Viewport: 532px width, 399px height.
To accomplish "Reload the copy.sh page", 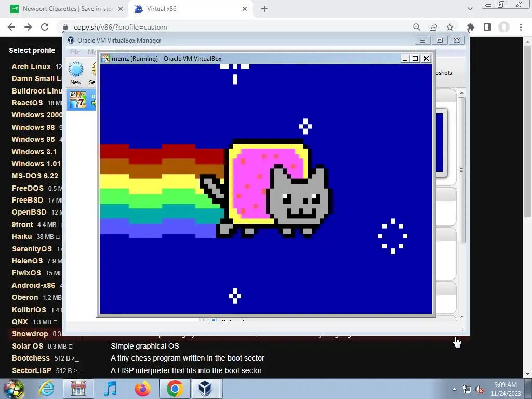I will [x=45, y=27].
